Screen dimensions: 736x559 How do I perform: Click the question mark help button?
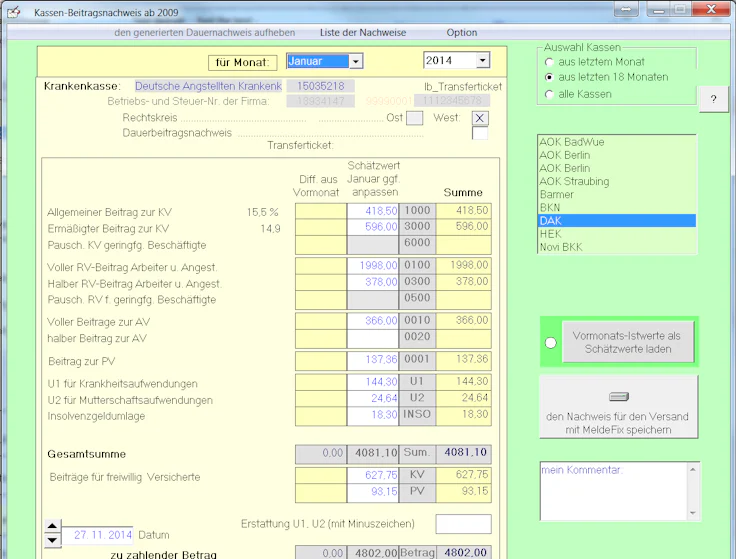(x=713, y=99)
